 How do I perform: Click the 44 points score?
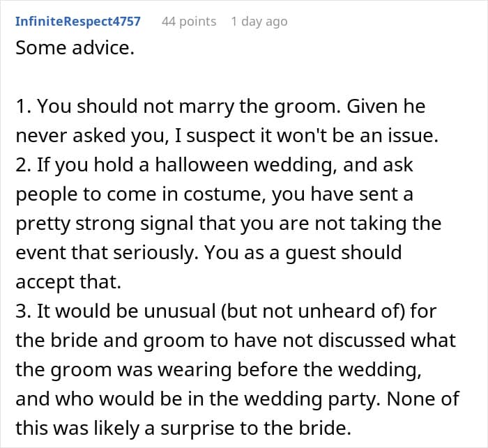[x=189, y=21]
